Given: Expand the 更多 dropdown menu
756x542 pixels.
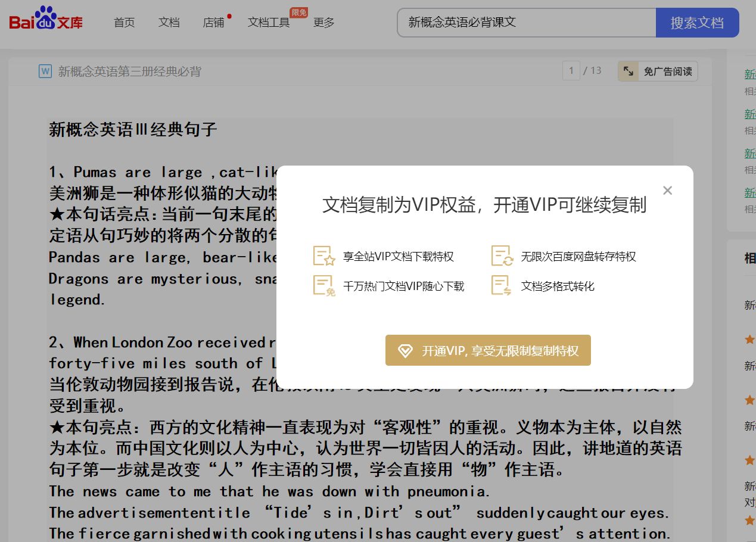Looking at the screenshot, I should click(x=324, y=22).
